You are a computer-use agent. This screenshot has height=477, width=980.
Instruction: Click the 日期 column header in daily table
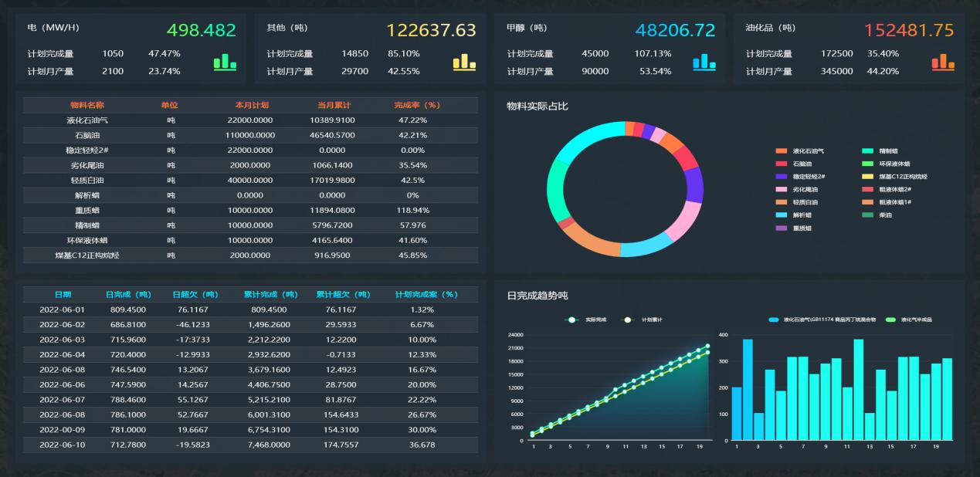(63, 294)
